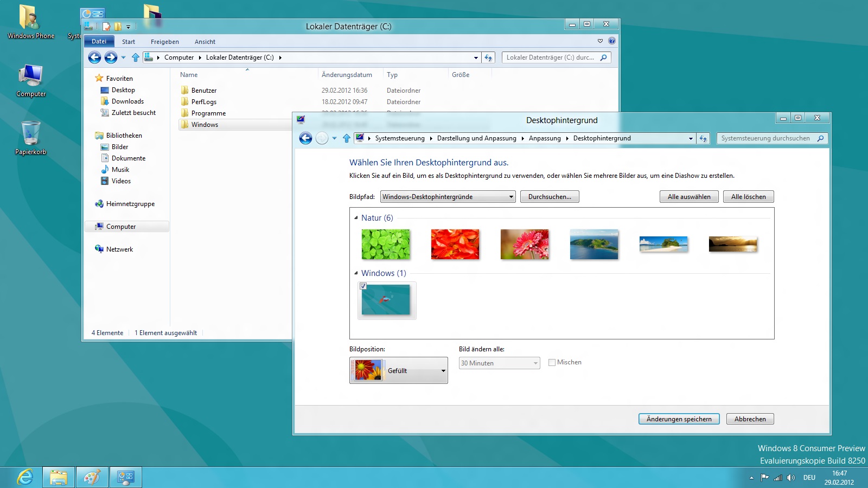The image size is (868, 488).
Task: Select Dokumente under Bibliotheken
Action: tap(129, 158)
